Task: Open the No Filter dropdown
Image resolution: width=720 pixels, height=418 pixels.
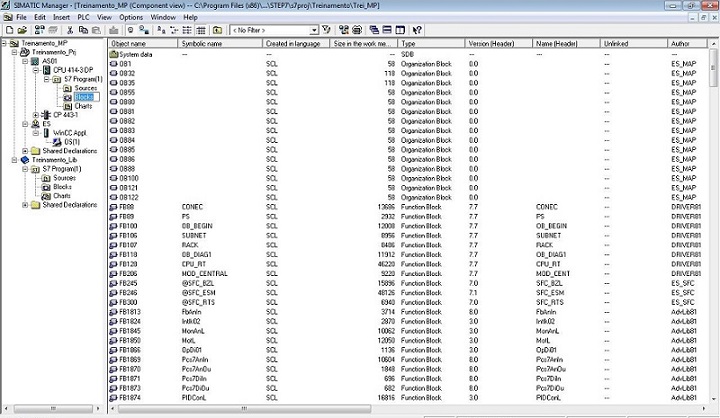Action: 314,30
